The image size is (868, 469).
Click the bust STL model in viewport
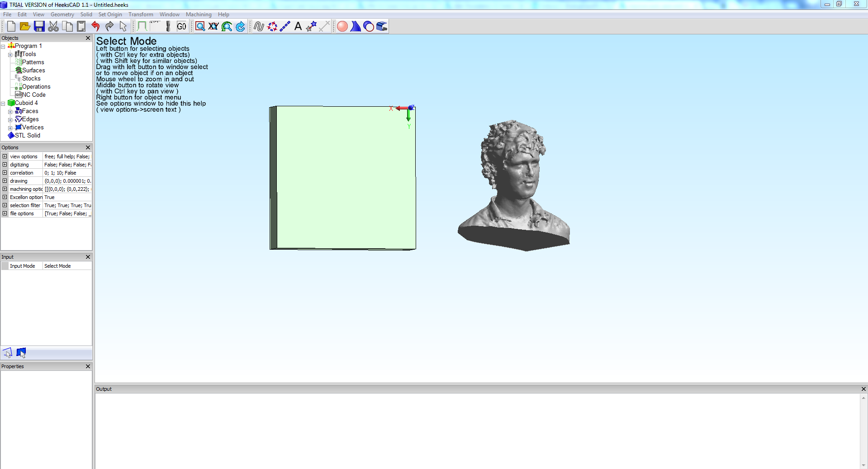514,185
